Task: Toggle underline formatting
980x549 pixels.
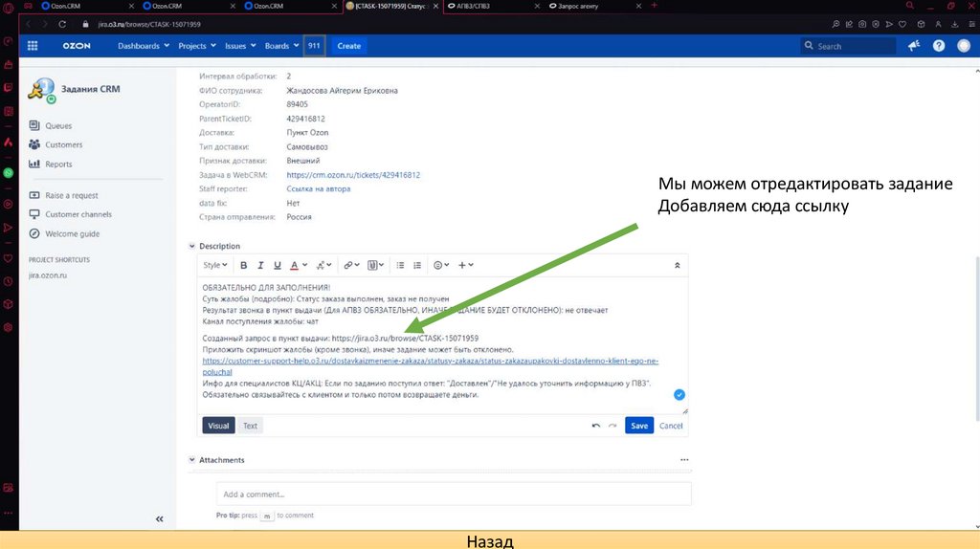Action: 277,265
